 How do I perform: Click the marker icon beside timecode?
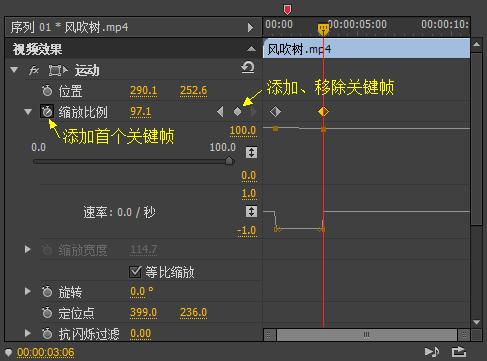[8, 352]
